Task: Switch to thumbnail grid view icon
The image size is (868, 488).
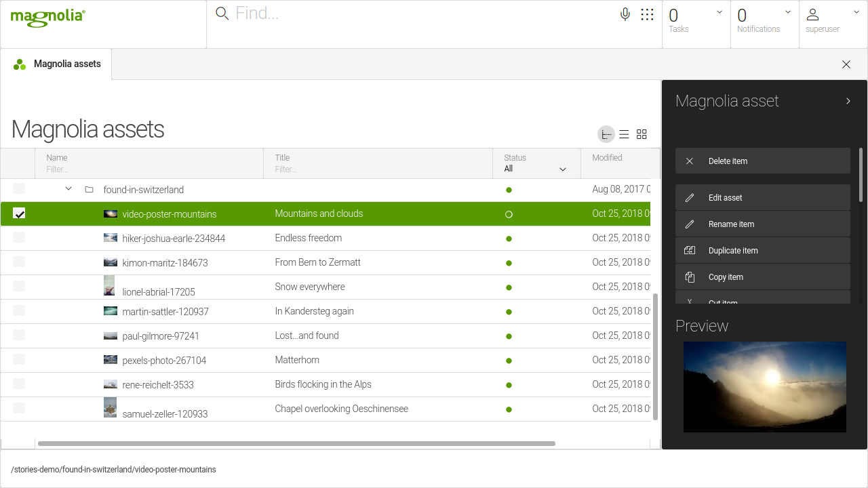Action: point(642,134)
